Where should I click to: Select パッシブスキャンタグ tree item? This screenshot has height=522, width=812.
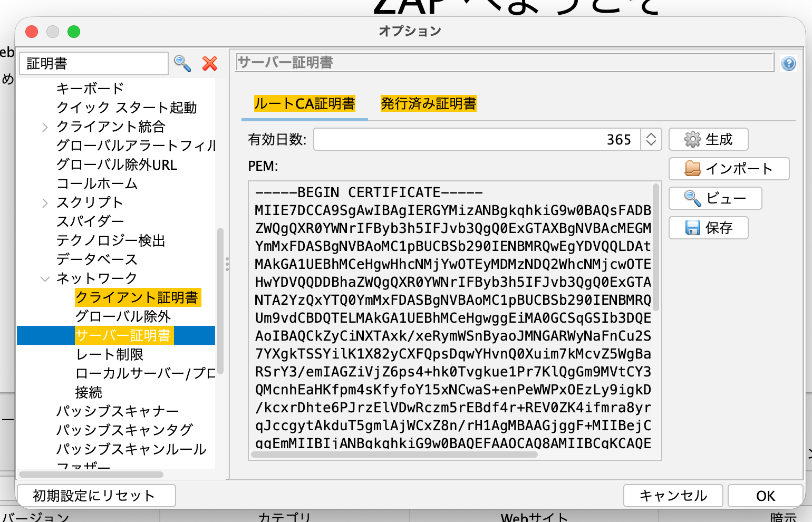tap(124, 430)
